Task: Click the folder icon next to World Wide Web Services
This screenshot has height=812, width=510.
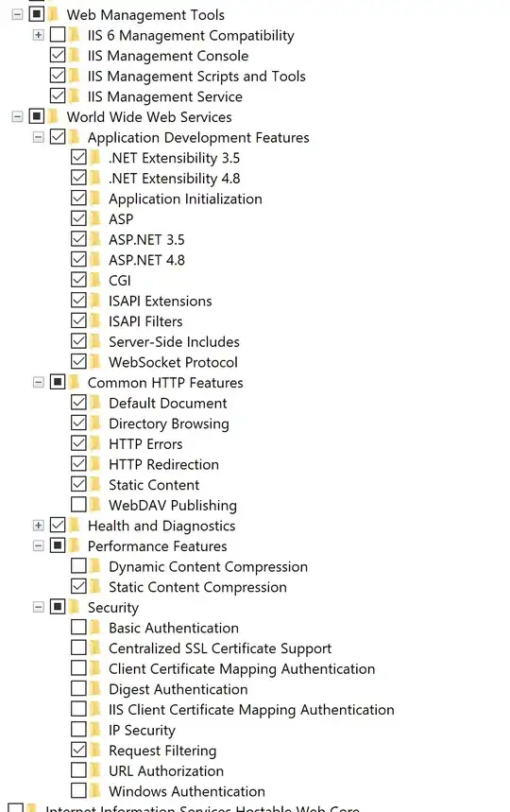Action: 53,116
